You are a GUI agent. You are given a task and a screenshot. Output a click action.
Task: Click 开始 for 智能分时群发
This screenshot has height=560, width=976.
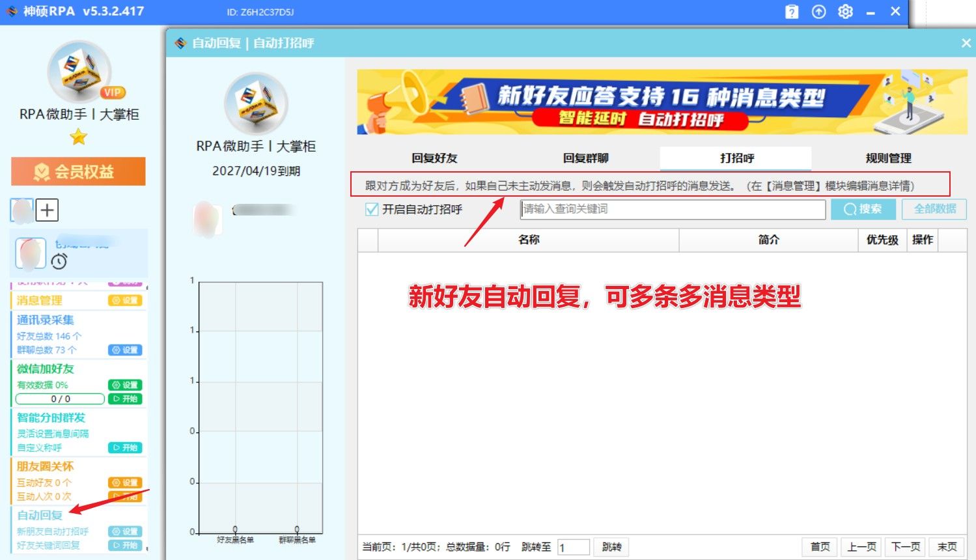(x=125, y=448)
